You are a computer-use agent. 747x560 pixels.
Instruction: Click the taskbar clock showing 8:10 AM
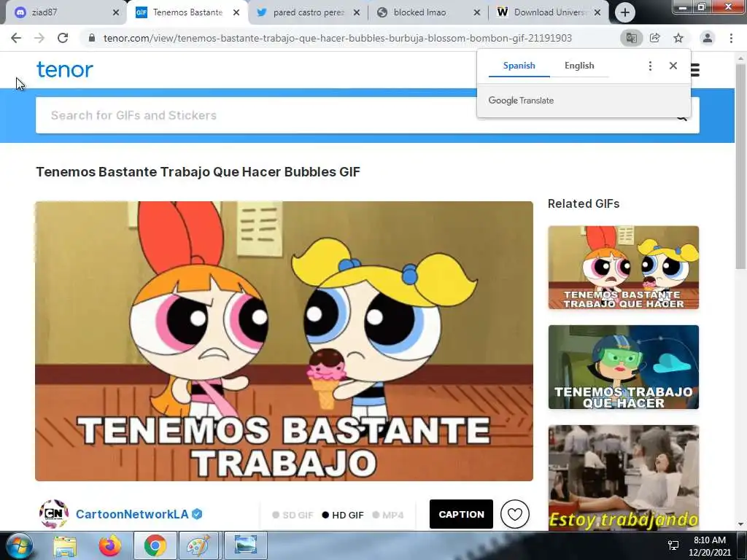pos(709,546)
